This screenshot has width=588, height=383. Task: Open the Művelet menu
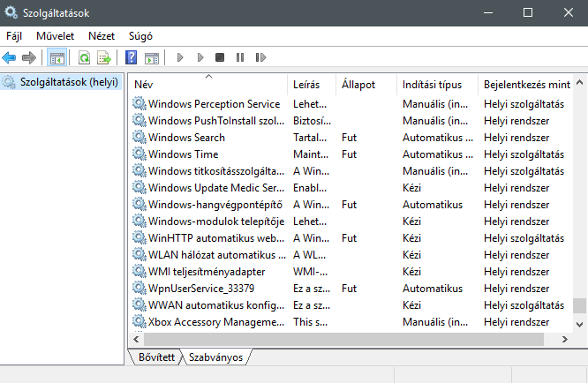[x=55, y=36]
